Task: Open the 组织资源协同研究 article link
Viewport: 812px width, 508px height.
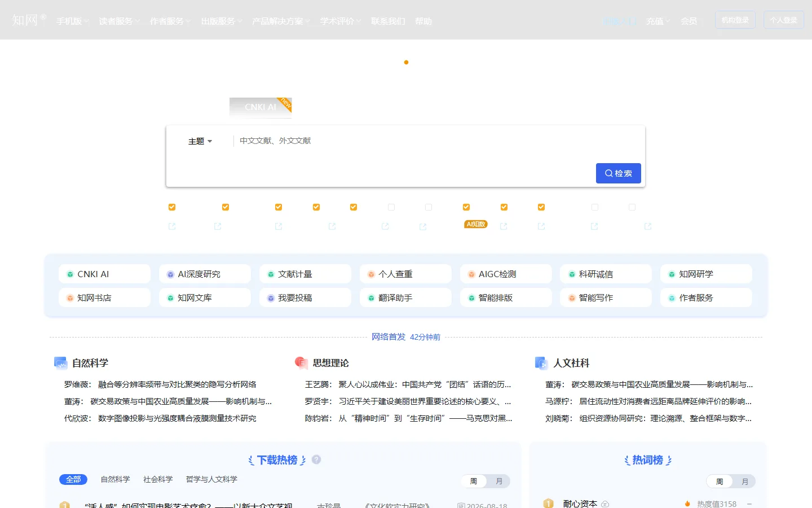Action: pyautogui.click(x=665, y=418)
